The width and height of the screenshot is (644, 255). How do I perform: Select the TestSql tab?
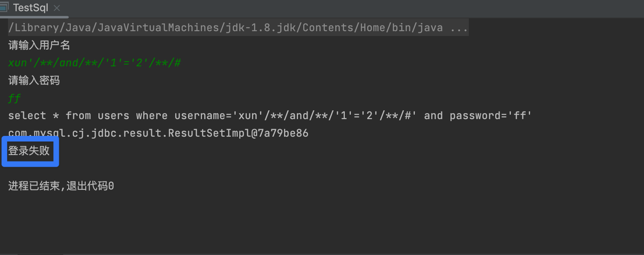[x=30, y=8]
